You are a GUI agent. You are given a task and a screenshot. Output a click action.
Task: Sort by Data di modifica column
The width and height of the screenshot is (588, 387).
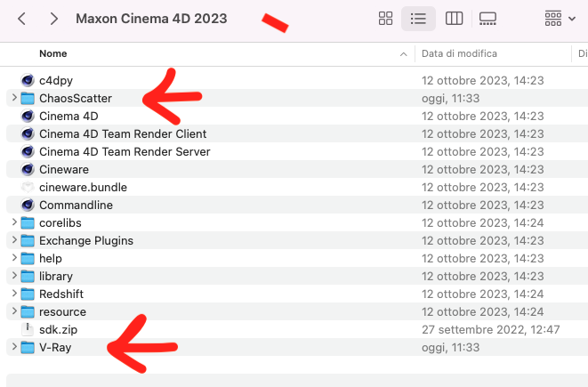point(459,53)
